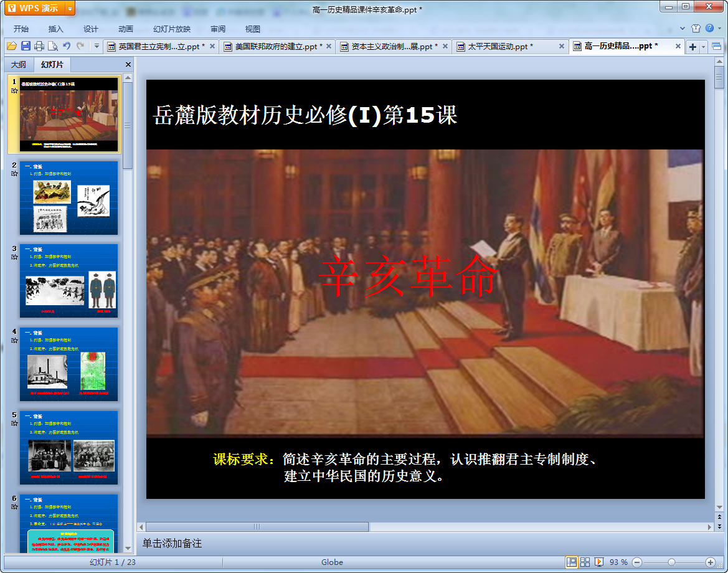The image size is (728, 573).
Task: Select slide 5 thumbnail
Action: pyautogui.click(x=69, y=448)
